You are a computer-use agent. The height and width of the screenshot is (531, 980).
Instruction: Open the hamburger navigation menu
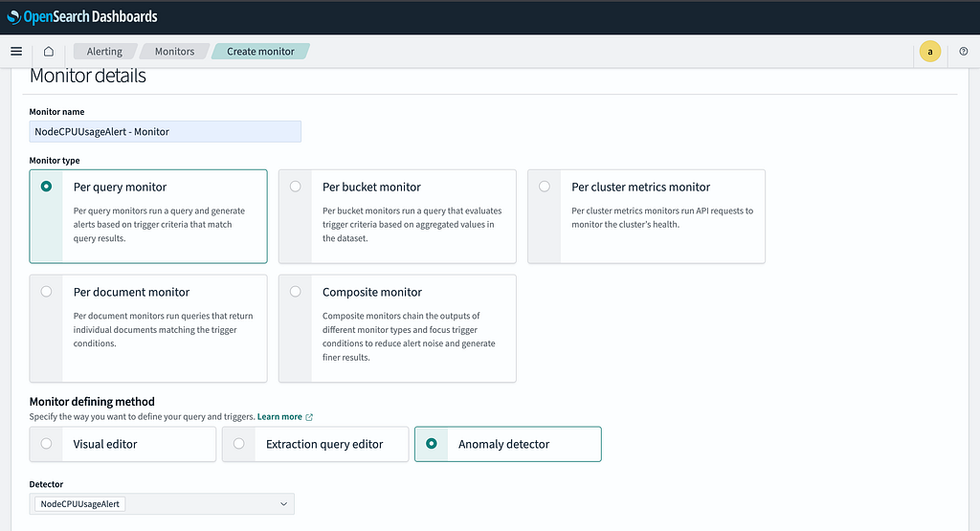17,52
